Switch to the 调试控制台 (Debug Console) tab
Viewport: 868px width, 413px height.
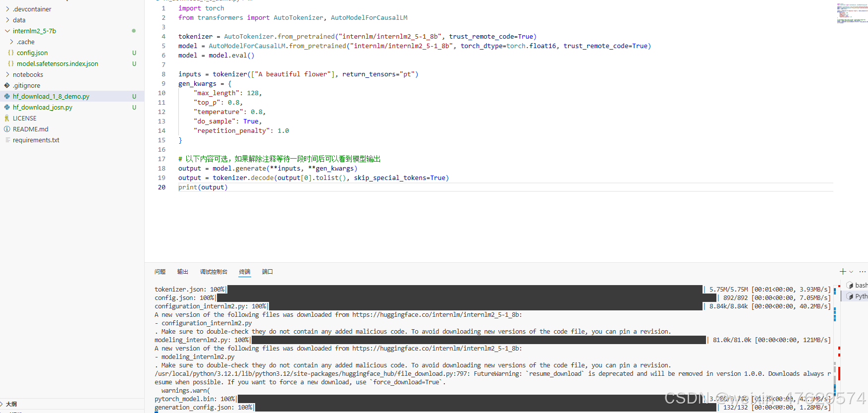214,272
